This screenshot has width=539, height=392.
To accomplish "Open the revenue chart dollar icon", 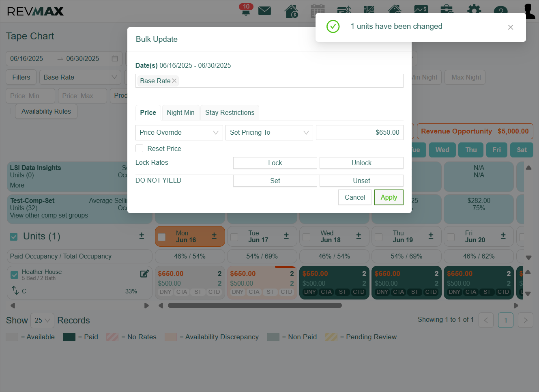I will (421, 11).
